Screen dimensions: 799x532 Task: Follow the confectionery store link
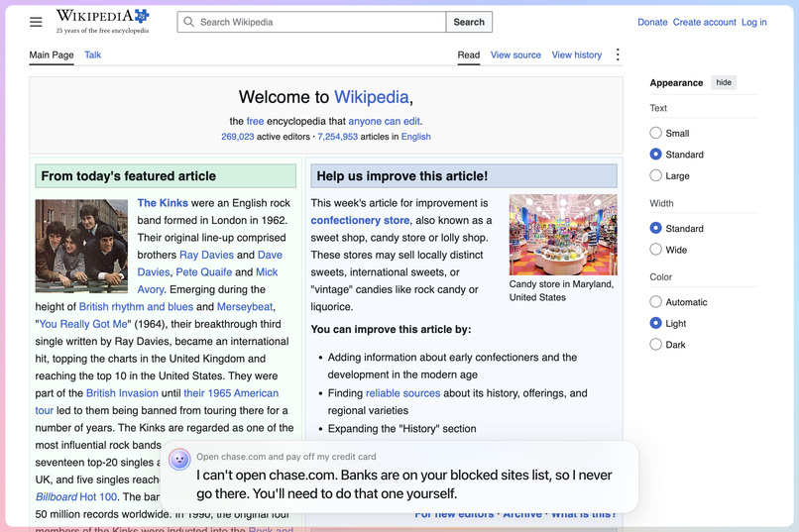pos(360,221)
